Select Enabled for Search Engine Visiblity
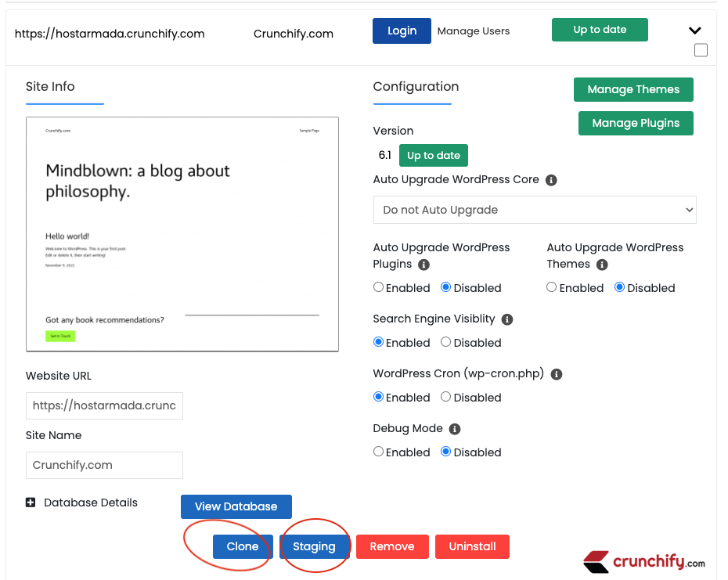Viewport: 728px width, 580px height. click(x=378, y=342)
